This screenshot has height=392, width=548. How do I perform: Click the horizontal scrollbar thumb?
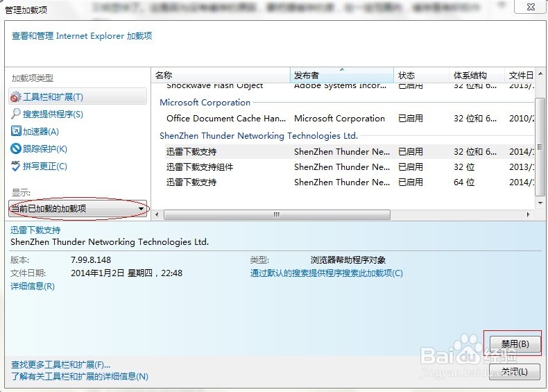click(x=277, y=214)
